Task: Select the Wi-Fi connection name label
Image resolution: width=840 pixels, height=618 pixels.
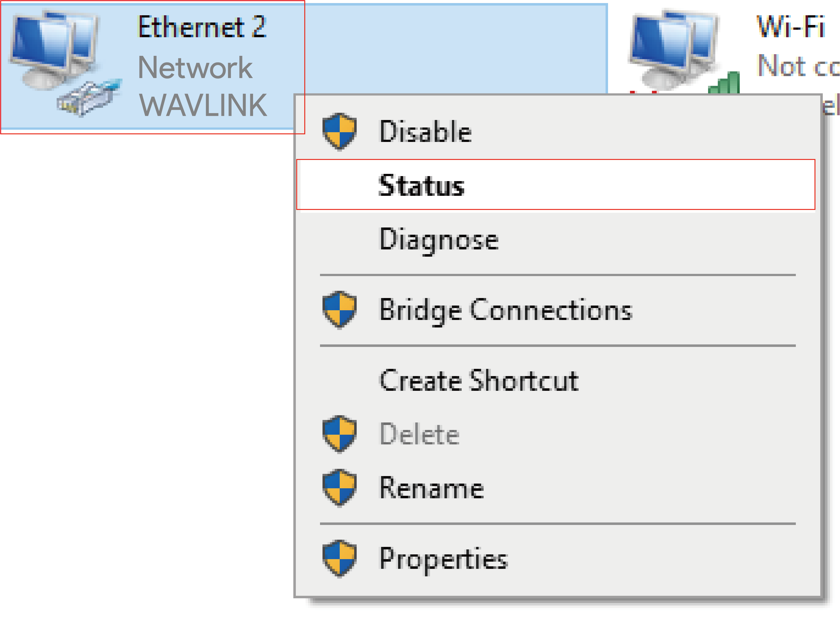Action: [x=790, y=27]
